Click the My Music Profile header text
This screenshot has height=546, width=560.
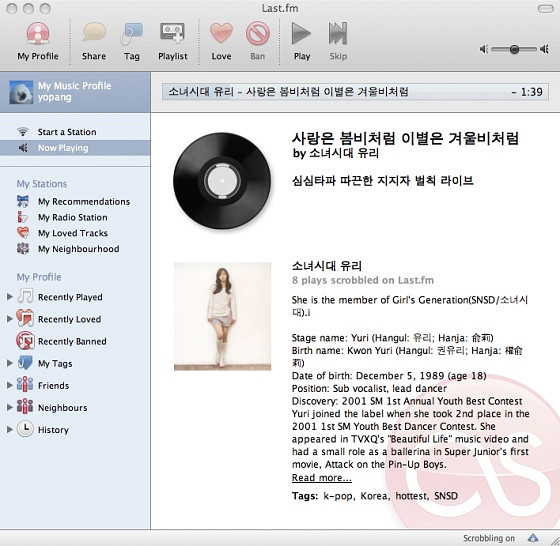tap(75, 86)
